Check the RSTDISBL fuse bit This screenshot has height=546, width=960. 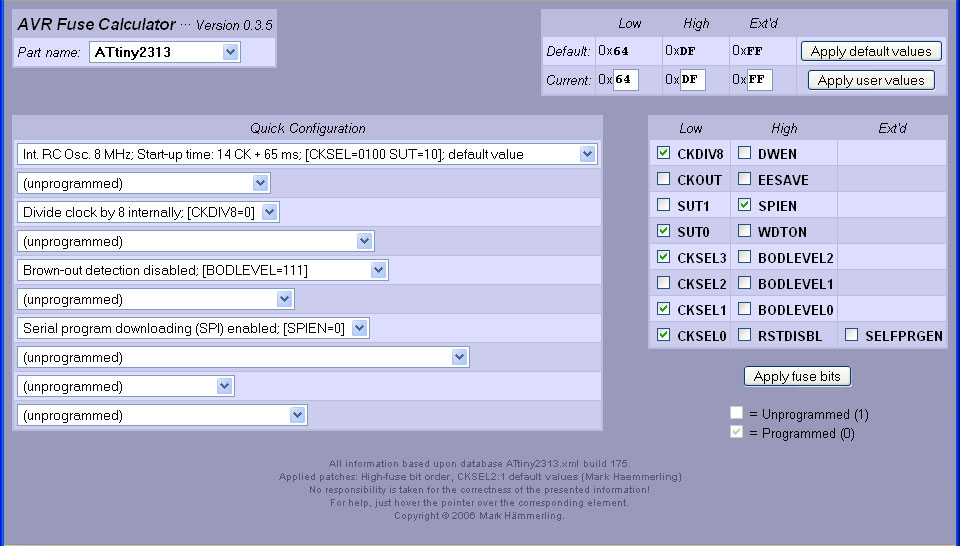pos(745,336)
